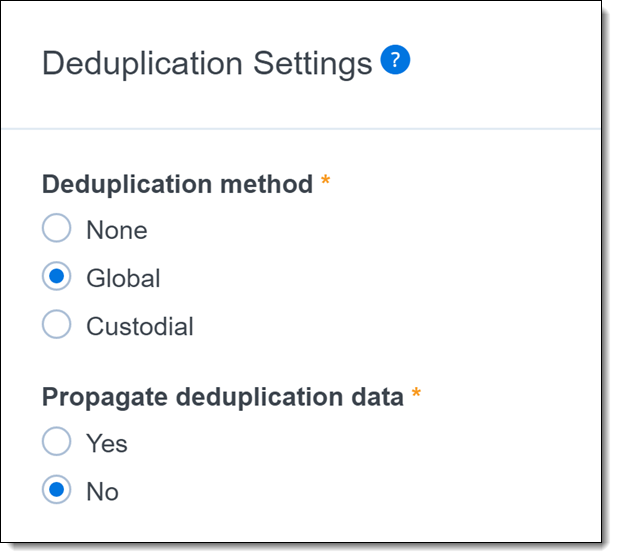The image size is (617, 558).
Task: Click the asterisk beside Propagate deduplication data
Action: (416, 394)
